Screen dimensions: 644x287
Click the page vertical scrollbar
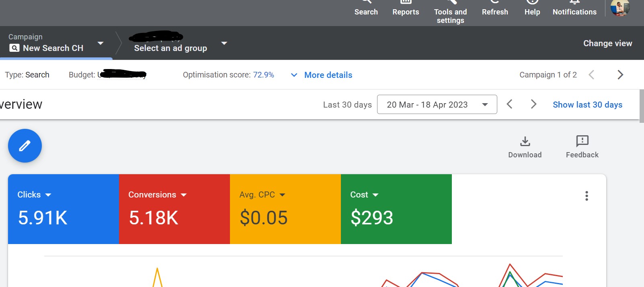(642, 106)
